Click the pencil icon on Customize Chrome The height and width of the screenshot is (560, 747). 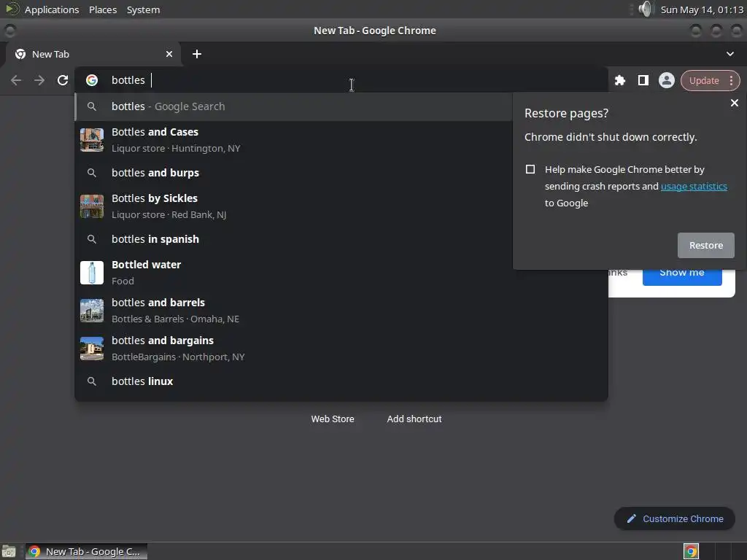pos(632,518)
